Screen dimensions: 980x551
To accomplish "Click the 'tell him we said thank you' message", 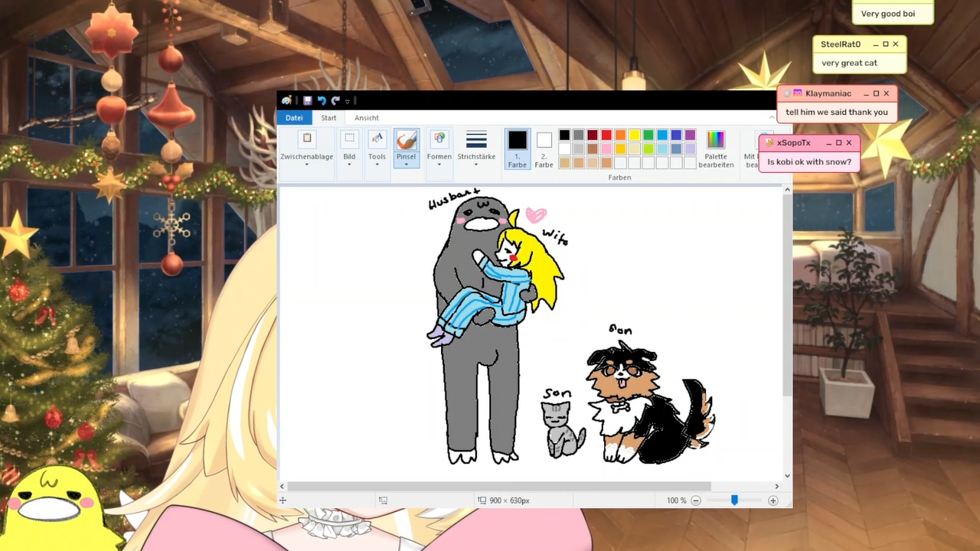I will [x=837, y=112].
